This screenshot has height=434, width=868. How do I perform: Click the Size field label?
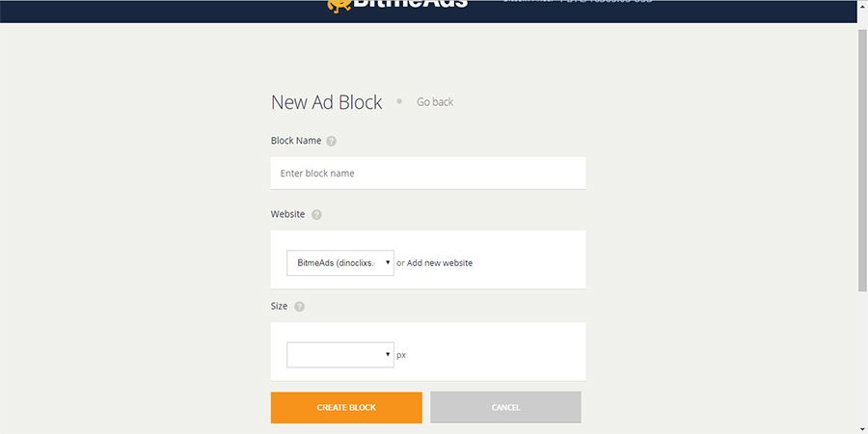280,307
